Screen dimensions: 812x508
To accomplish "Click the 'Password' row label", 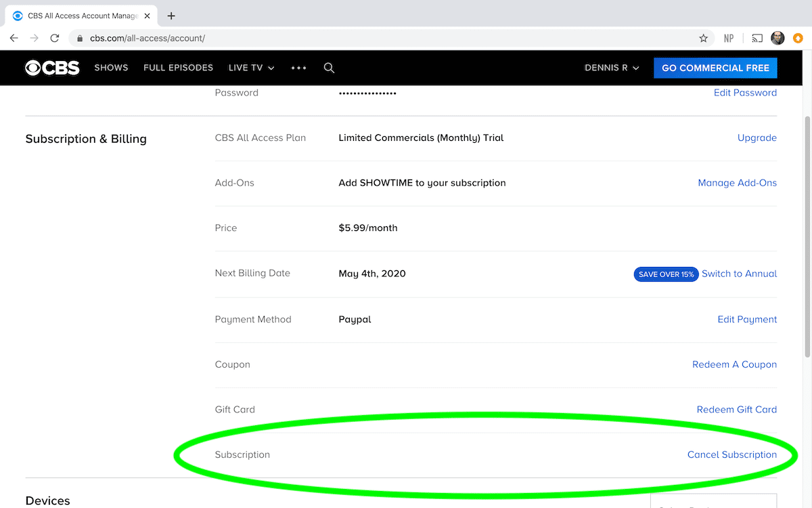I will point(236,93).
